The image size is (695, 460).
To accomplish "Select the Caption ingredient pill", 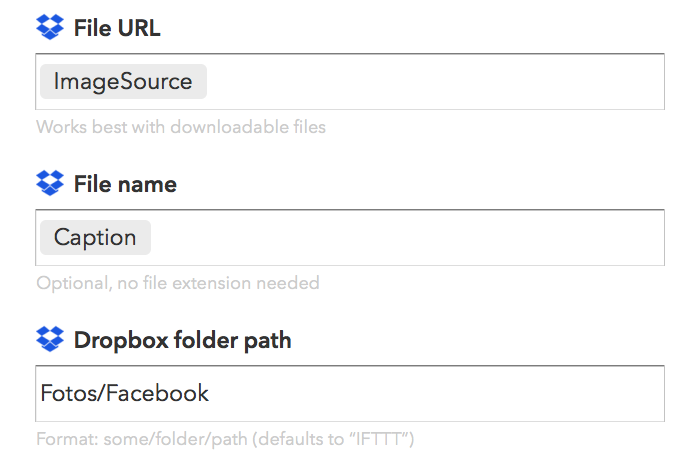I will (x=95, y=238).
